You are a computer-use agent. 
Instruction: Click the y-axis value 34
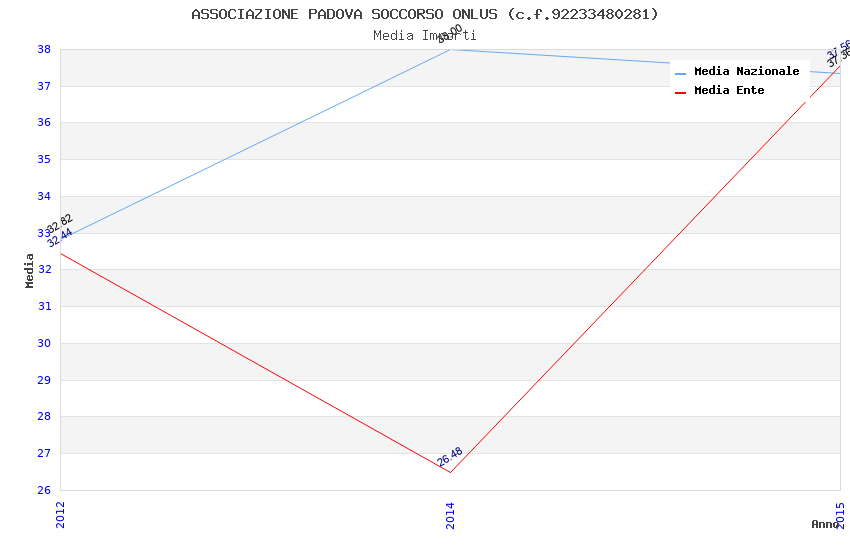44,196
